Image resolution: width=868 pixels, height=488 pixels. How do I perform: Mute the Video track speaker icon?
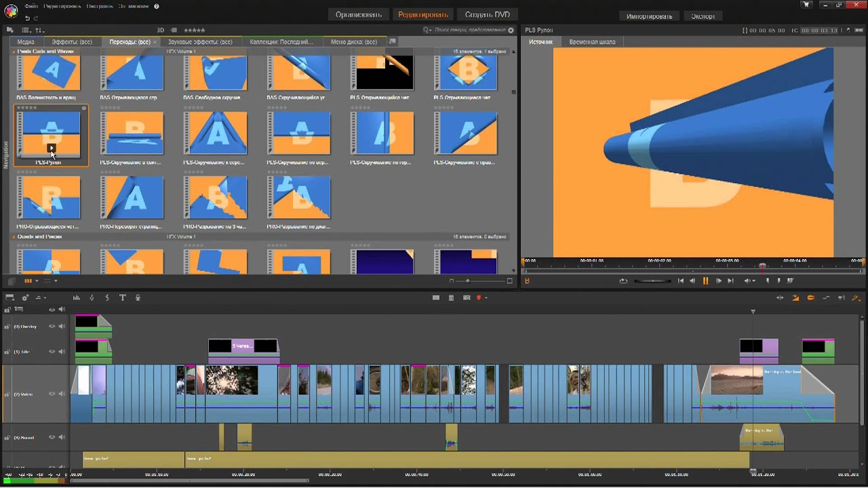(x=62, y=394)
